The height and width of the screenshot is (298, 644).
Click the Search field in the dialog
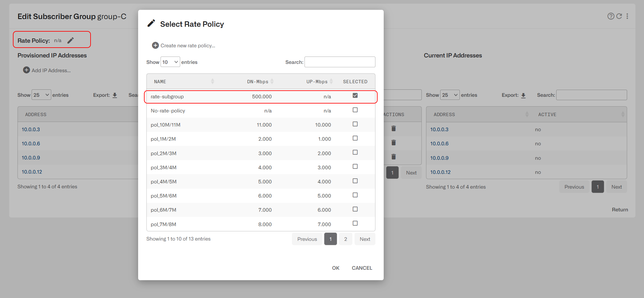340,62
